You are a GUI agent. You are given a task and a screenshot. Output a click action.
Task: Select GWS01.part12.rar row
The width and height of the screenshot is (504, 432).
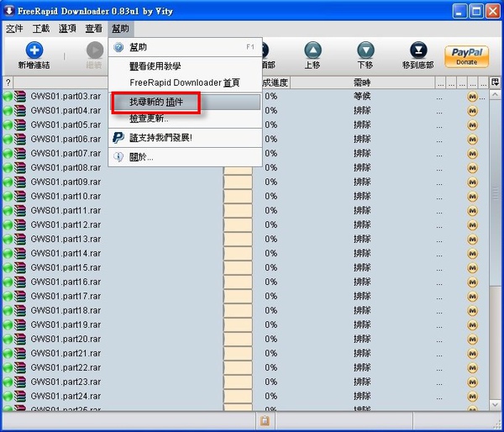tap(246, 225)
